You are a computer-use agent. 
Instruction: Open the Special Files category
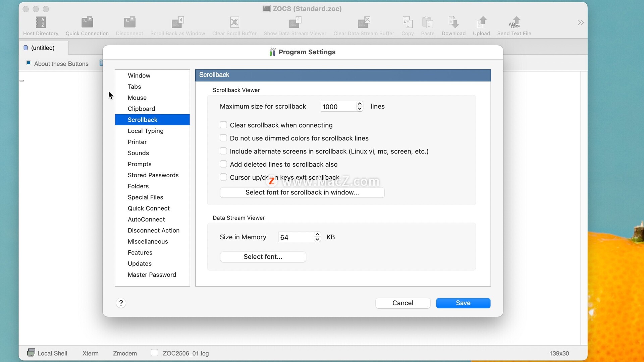click(152, 197)
